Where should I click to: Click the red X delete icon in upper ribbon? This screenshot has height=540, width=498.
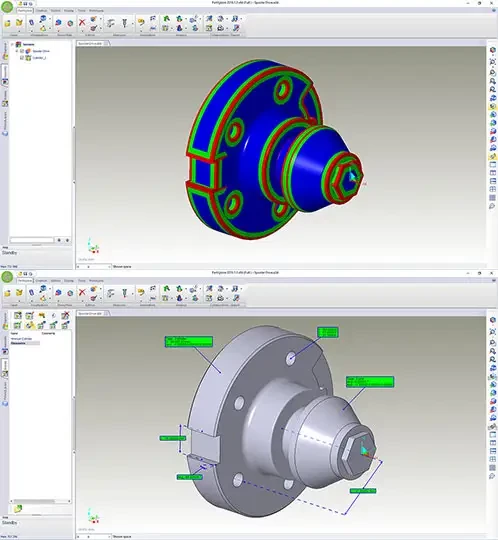[x=82, y=23]
